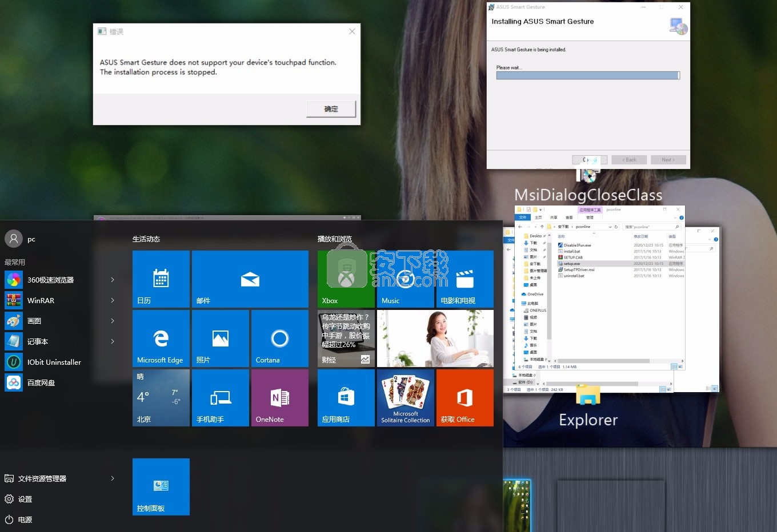Click the 播放和浏览 group heading
The width and height of the screenshot is (777, 532).
(335, 239)
